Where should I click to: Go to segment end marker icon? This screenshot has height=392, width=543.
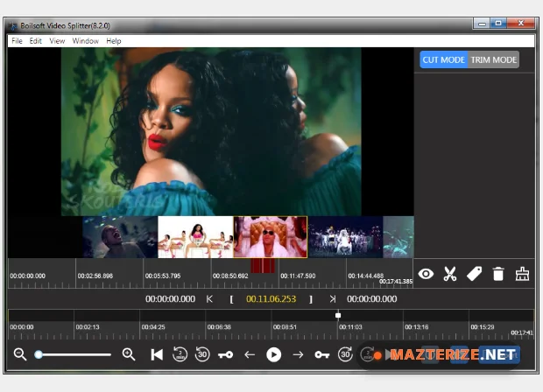coord(333,299)
